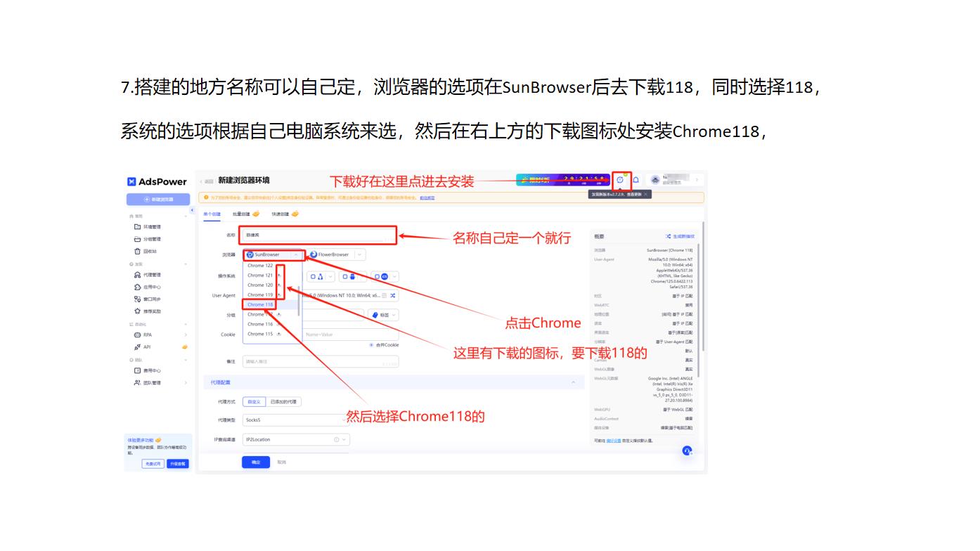Image resolution: width=980 pixels, height=551 pixels.
Task: Click the download icon beside Chrome 117
Action: 279,314
